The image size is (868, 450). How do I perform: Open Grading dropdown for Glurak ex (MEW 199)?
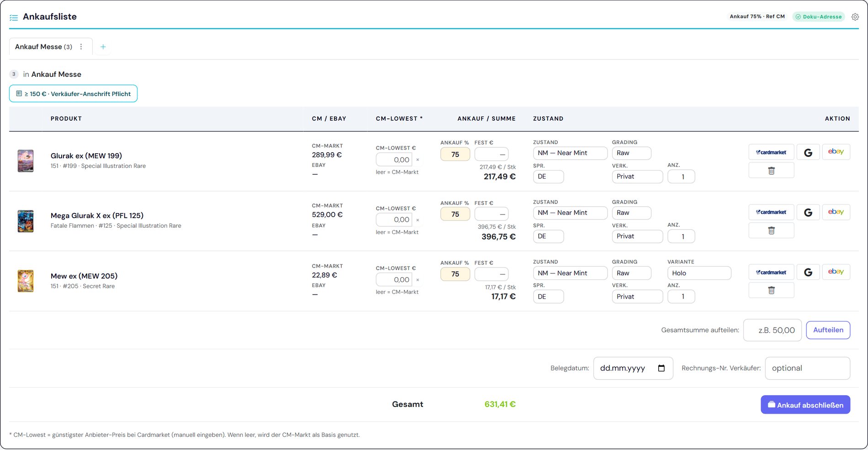(x=631, y=153)
